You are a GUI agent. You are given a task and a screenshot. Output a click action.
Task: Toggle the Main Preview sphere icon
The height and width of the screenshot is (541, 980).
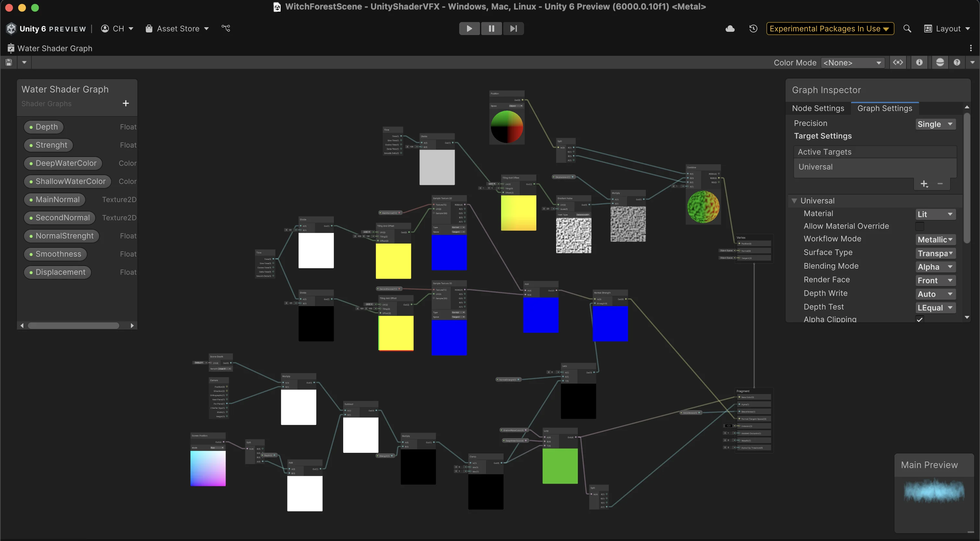(940, 63)
